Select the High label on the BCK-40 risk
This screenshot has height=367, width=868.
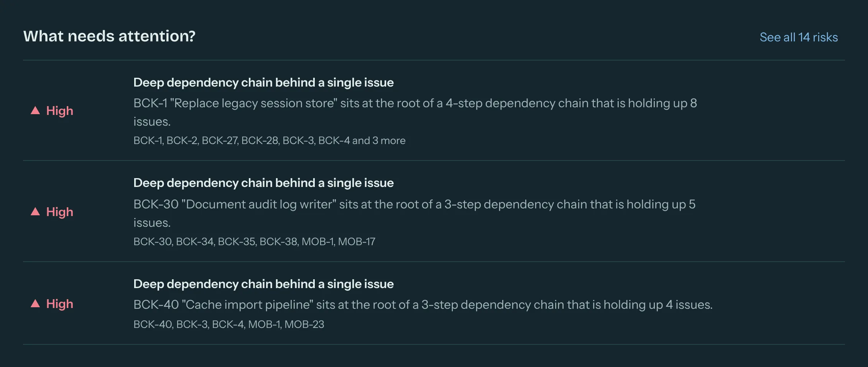coord(59,304)
